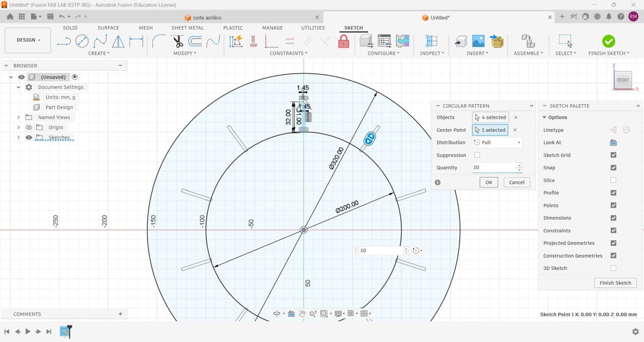This screenshot has height=342, width=644.
Task: Select the Offset tool
Action: [x=195, y=41]
